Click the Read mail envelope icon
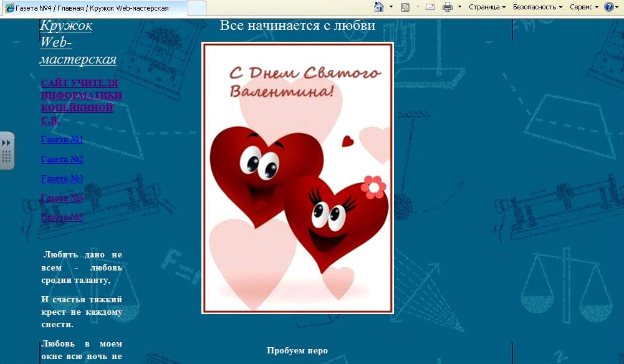Viewport: 624px width, 364px height. [x=430, y=7]
